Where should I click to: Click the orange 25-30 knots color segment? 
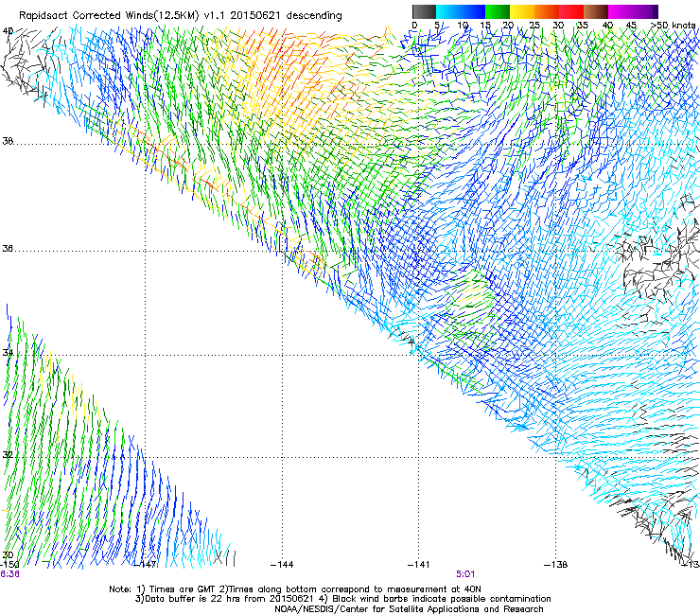[547, 11]
